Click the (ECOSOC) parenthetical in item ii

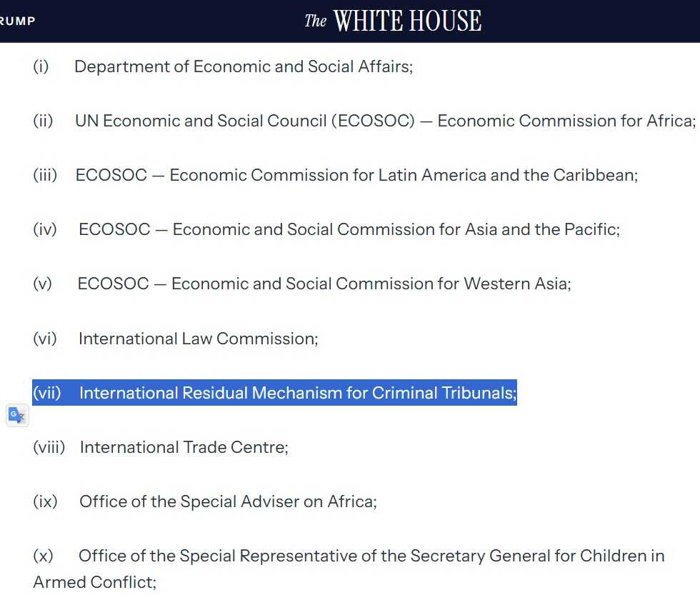point(372,121)
